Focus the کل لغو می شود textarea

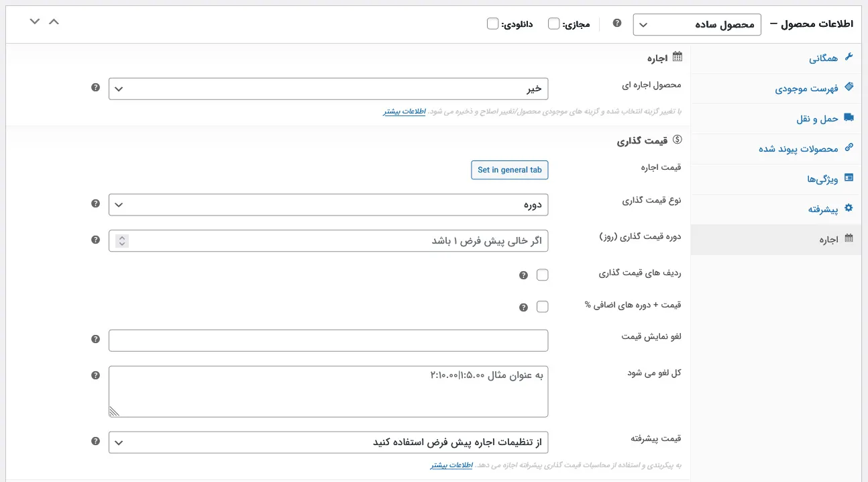point(329,391)
